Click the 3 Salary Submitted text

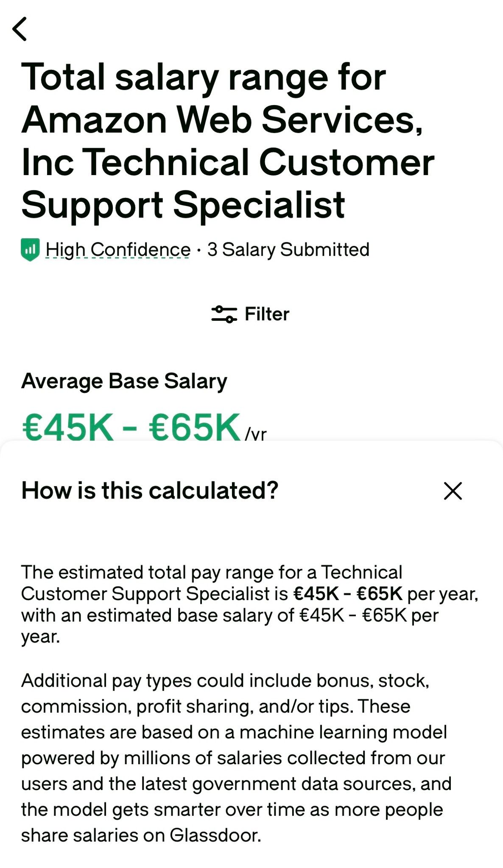click(x=288, y=250)
